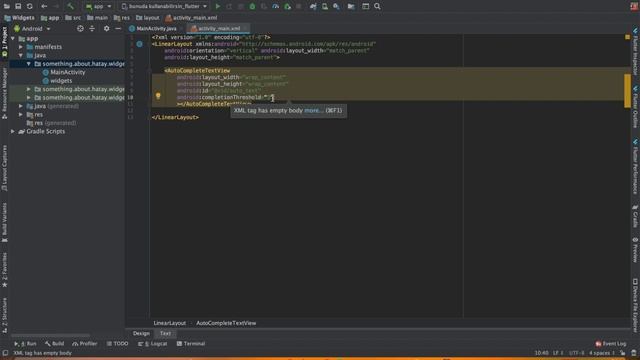Open the profiler gauge icon in toolbar

click(276, 6)
